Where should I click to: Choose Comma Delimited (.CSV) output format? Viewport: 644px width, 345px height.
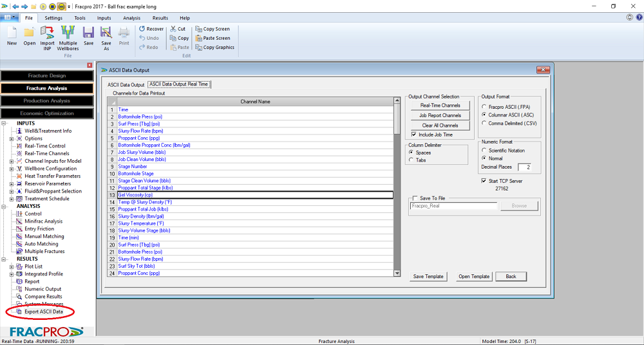coord(484,123)
